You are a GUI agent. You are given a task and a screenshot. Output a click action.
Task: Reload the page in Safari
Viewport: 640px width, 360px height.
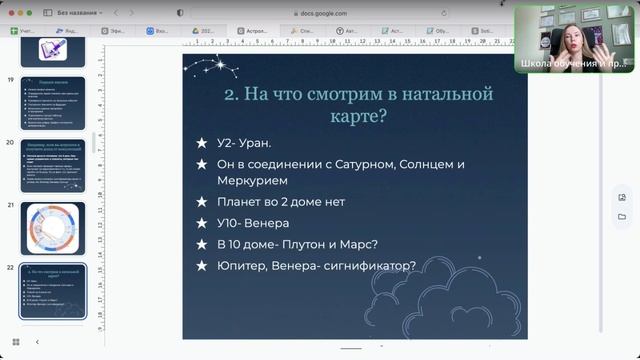click(x=444, y=13)
